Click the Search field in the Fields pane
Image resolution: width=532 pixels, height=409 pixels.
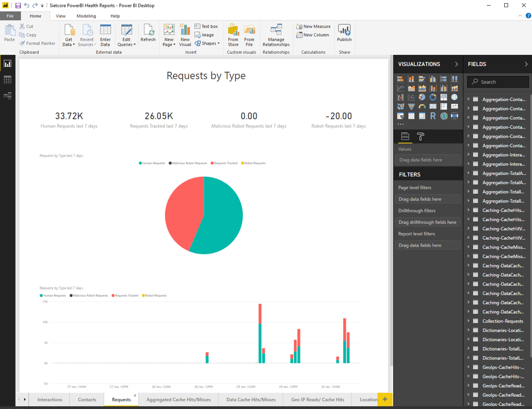(498, 81)
